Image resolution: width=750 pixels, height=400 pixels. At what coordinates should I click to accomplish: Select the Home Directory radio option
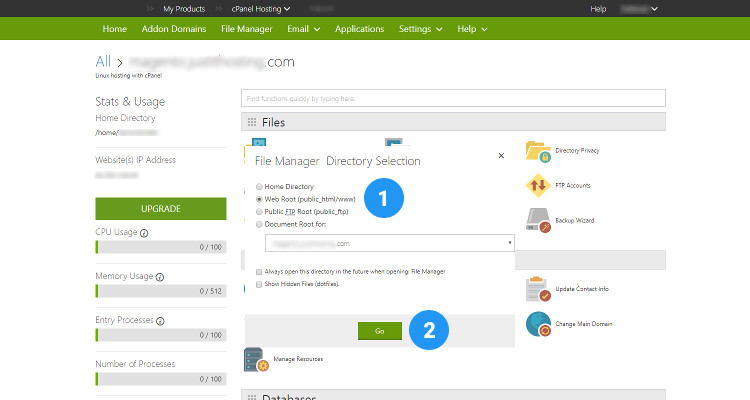click(x=259, y=187)
